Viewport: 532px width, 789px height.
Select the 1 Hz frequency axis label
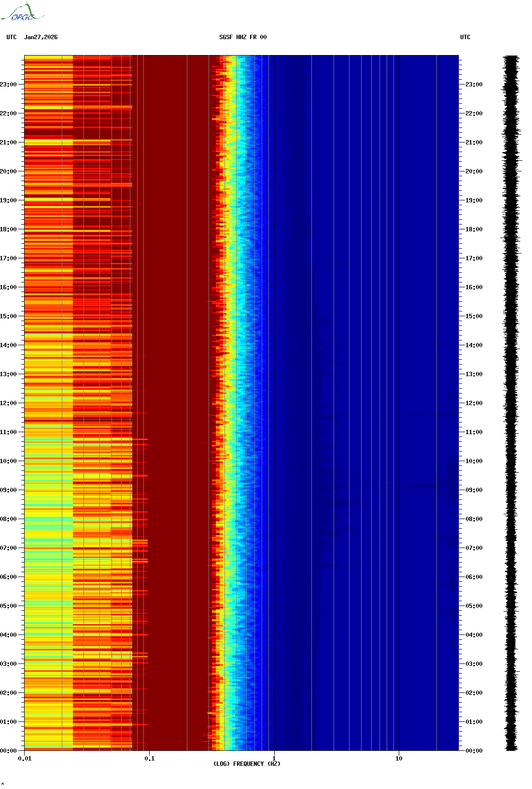coord(274,759)
